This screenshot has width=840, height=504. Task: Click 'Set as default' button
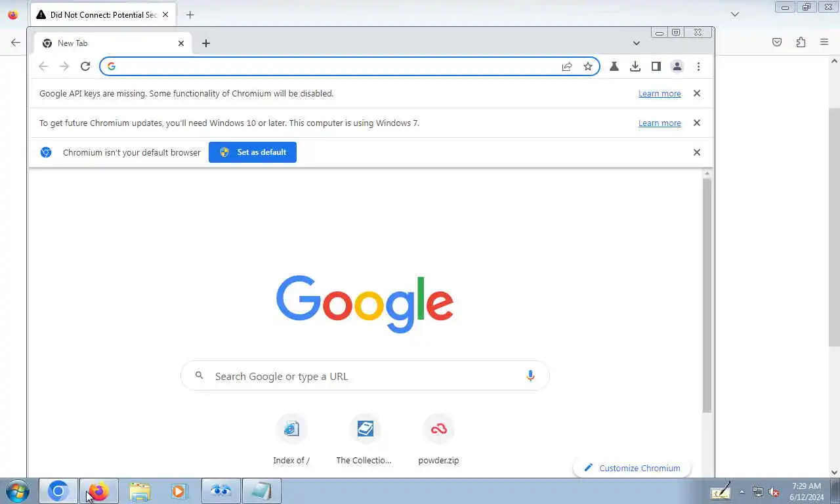coord(253,152)
